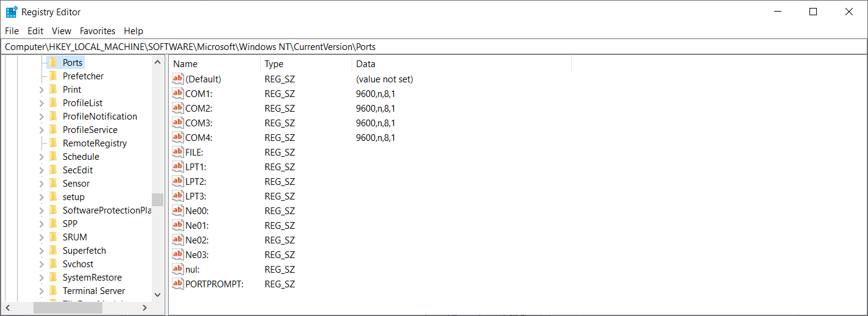Click the COM3: string value icon
The width and height of the screenshot is (868, 316).
tap(178, 123)
